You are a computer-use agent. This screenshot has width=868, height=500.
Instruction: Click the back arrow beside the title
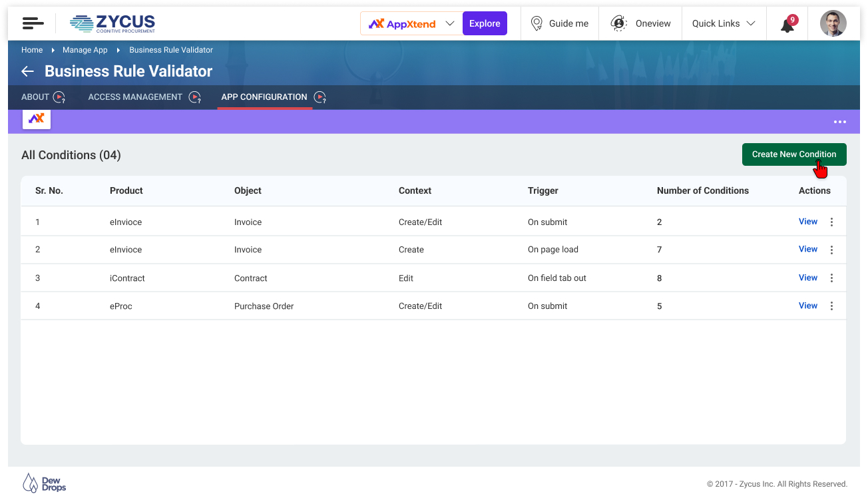27,71
